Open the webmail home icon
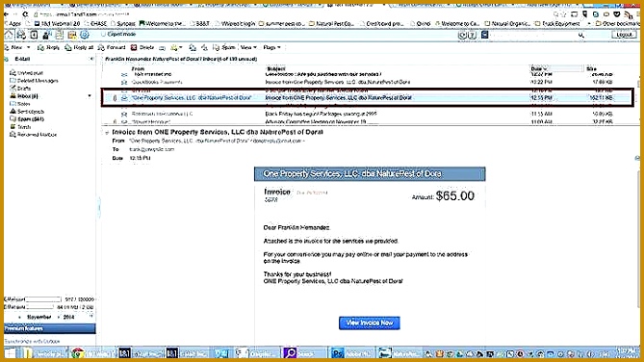The height and width of the screenshot is (362, 644). [9, 35]
